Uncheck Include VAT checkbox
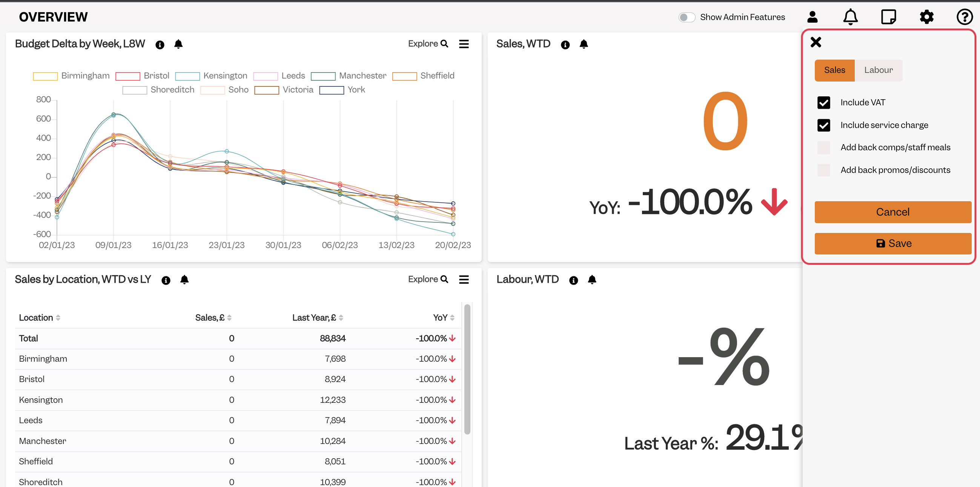Image resolution: width=980 pixels, height=487 pixels. tap(823, 102)
